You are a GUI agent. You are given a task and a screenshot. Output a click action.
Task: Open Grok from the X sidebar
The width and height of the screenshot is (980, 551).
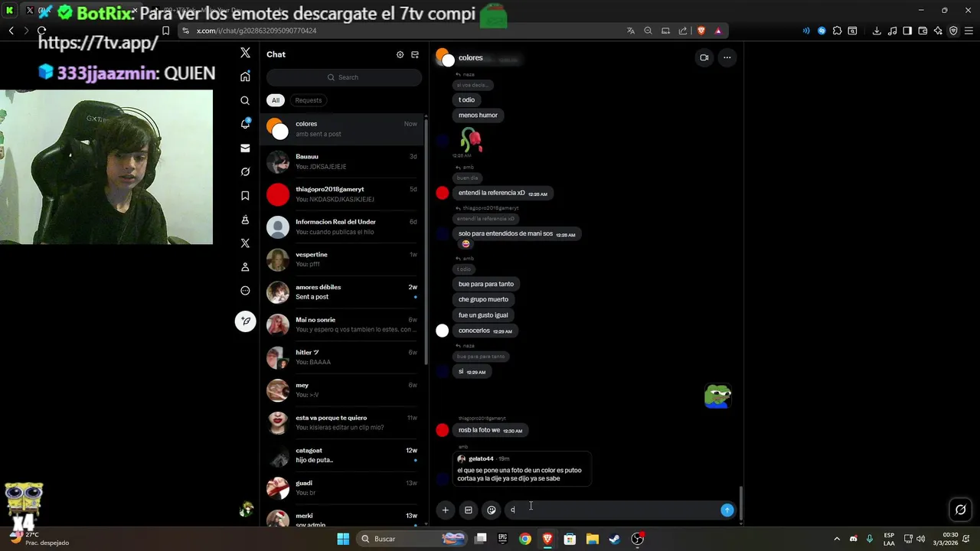click(245, 171)
